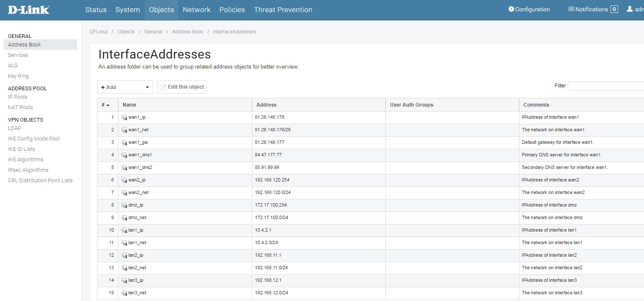Click the Configuration gear icon
The height and width of the screenshot is (301, 644).
(x=511, y=9)
